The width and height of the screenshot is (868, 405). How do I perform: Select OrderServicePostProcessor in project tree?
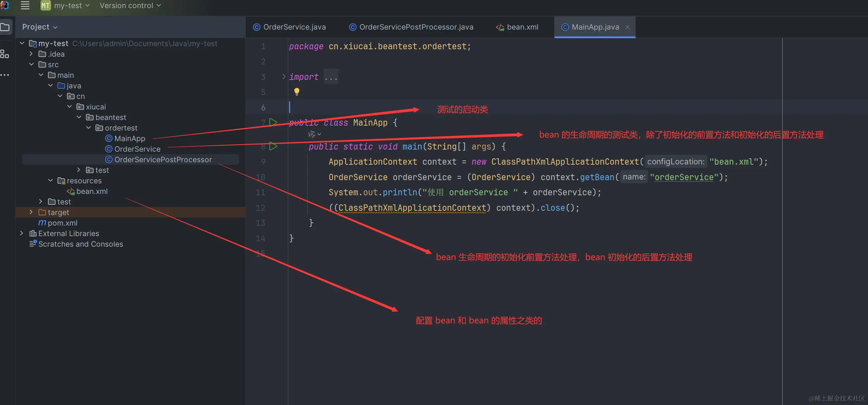[163, 159]
